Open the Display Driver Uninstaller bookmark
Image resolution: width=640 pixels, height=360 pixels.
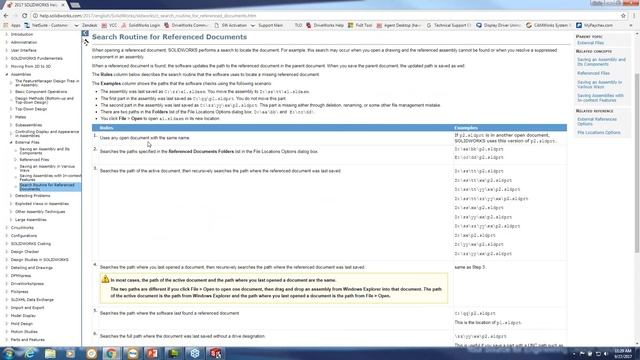[x=498, y=25]
